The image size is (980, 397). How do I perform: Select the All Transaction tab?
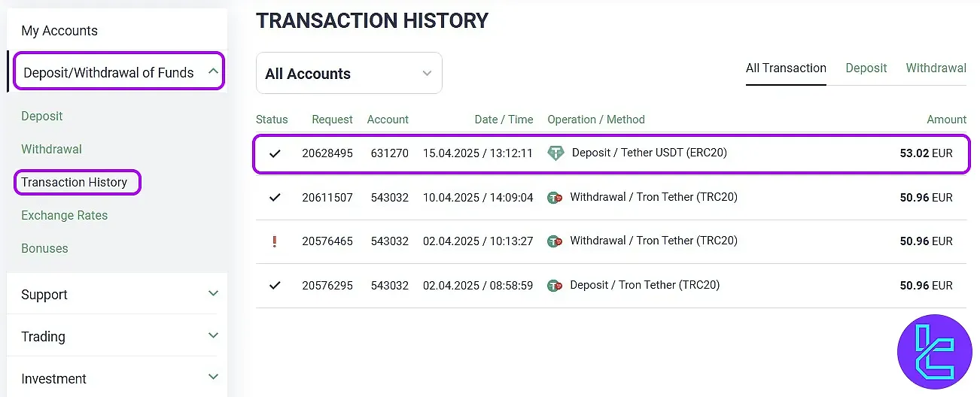click(786, 68)
